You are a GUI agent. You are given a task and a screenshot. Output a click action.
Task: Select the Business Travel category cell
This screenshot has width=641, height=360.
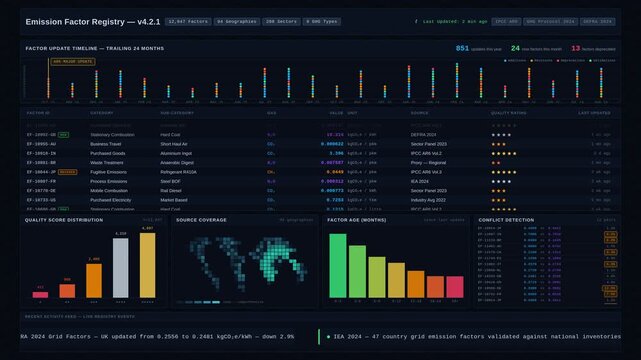(105, 144)
